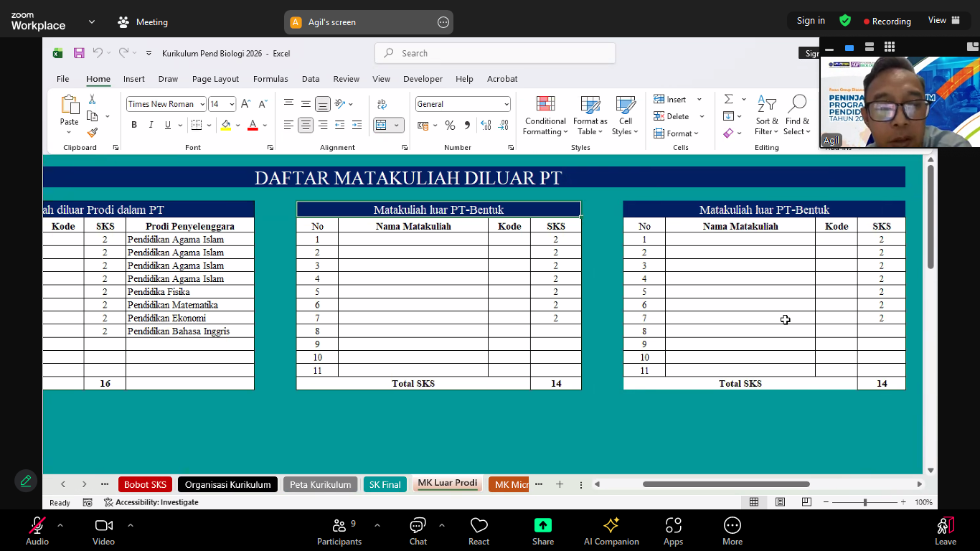Open the Times New Roman font dropdown
The image size is (980, 551).
coord(202,104)
